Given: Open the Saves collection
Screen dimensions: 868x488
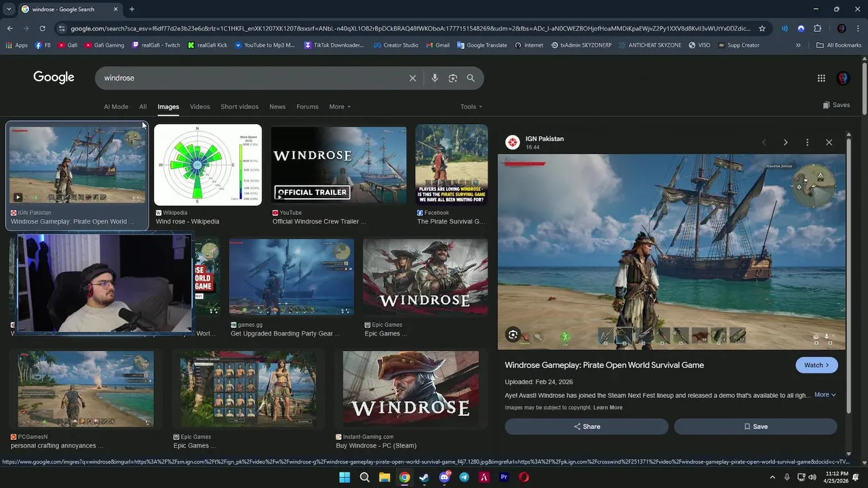Looking at the screenshot, I should point(836,105).
